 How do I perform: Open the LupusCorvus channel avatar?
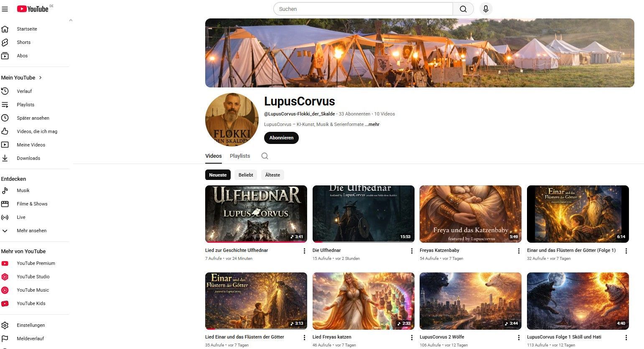click(232, 120)
